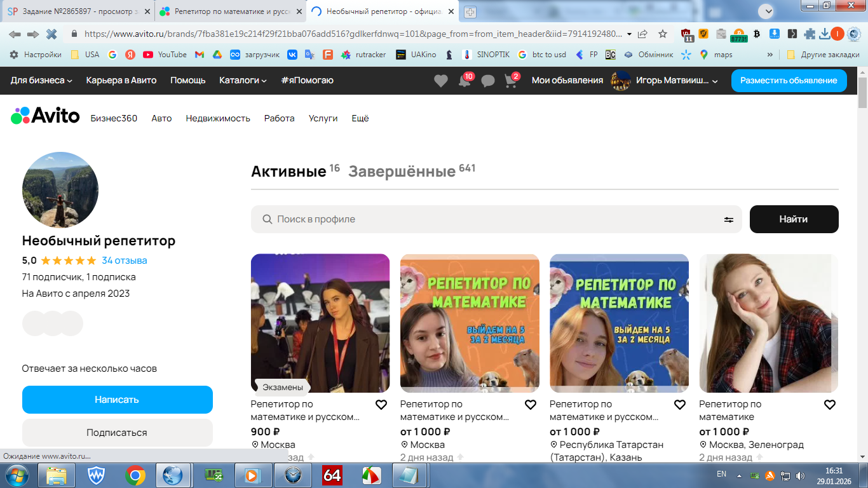Expand the Для бизнеса dropdown menu
This screenshot has height=488, width=868.
(x=41, y=80)
